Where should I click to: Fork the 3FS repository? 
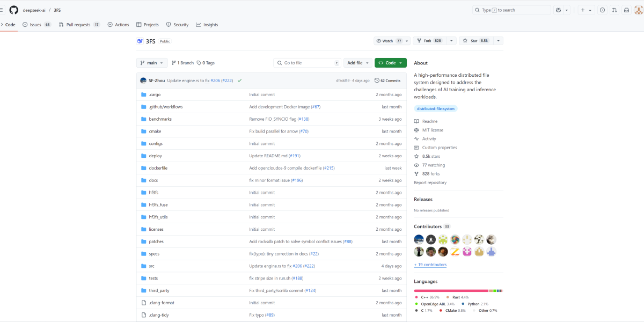pos(430,41)
